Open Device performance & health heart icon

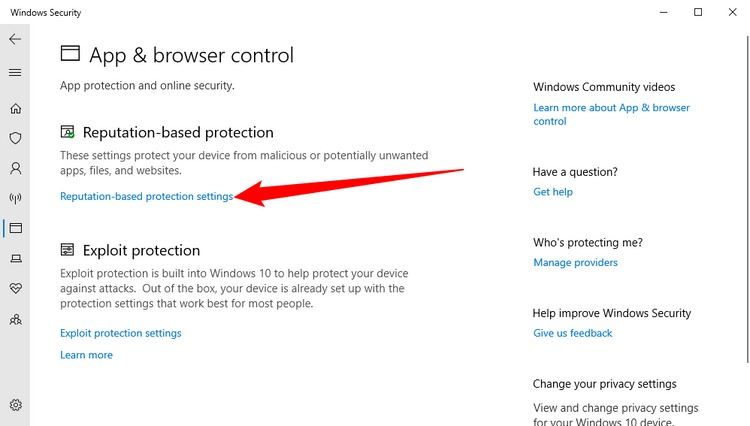tap(15, 288)
